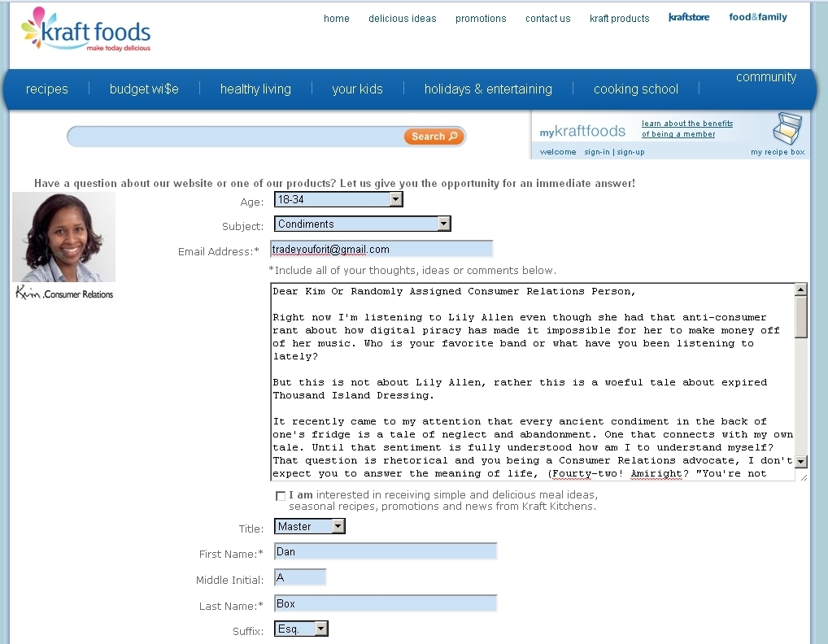828x644 pixels.
Task: Select the healthy living tab
Action: 255,89
